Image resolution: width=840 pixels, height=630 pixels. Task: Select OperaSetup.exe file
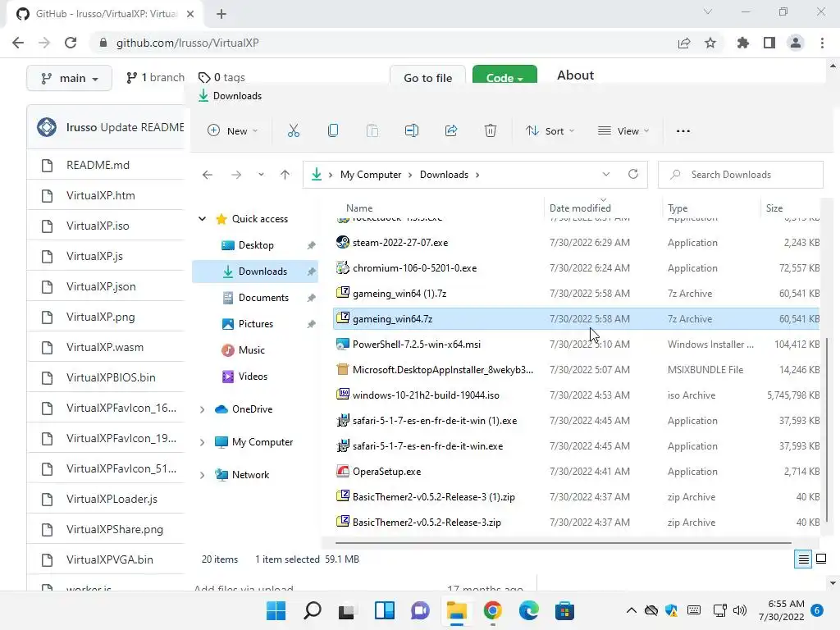[x=577, y=472]
